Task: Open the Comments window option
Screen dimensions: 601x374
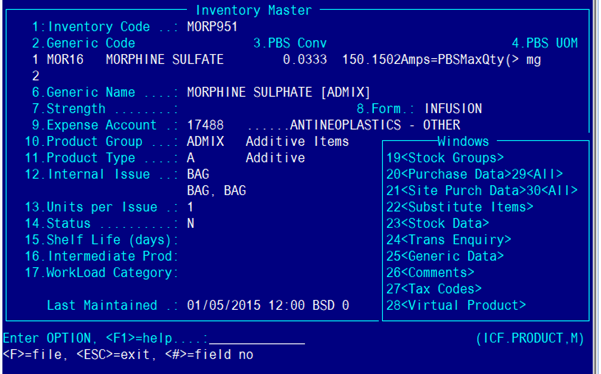Action: pos(430,273)
